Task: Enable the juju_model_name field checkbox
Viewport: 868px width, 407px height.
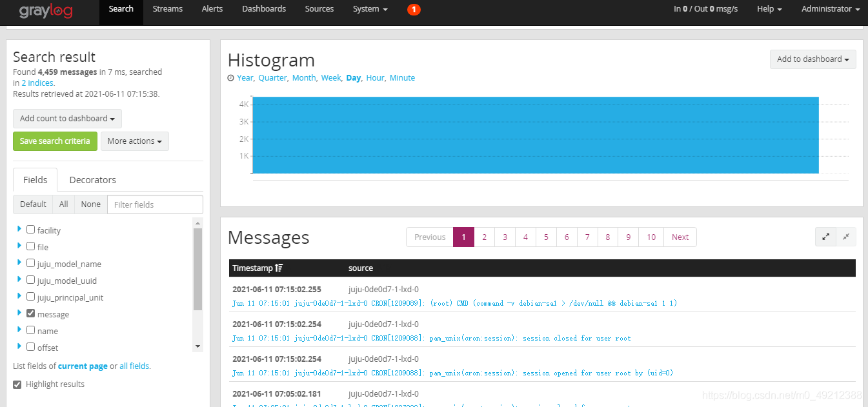Action: (x=30, y=263)
